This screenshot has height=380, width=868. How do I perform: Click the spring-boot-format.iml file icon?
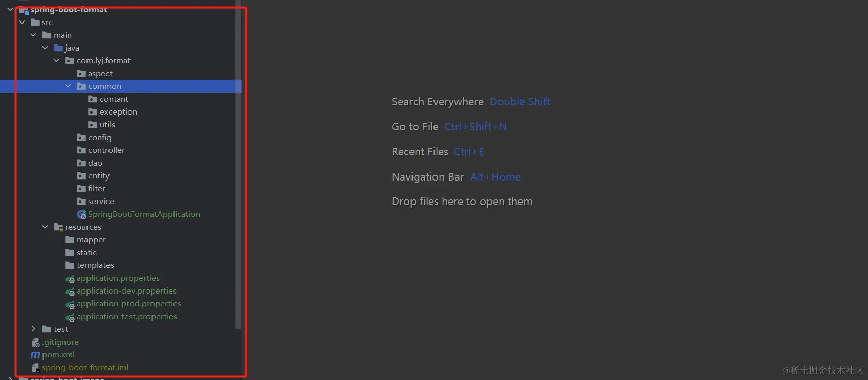(35, 368)
